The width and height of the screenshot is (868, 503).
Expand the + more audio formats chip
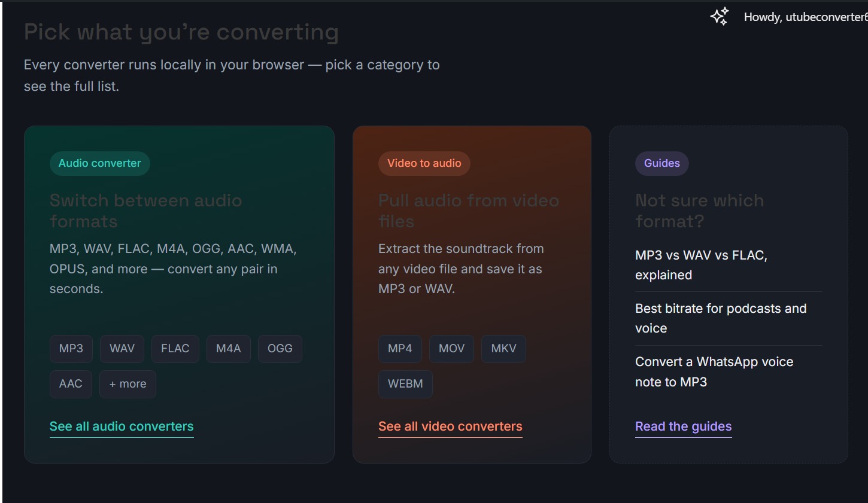tap(128, 384)
